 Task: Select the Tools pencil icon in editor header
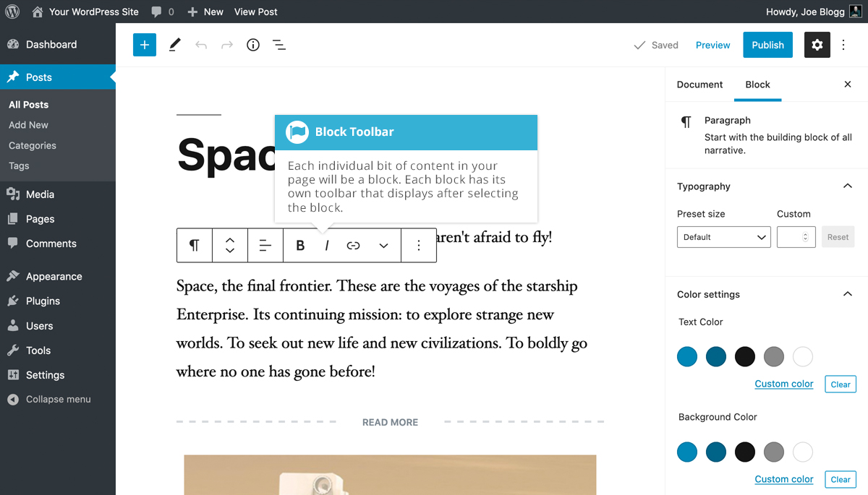(x=174, y=45)
